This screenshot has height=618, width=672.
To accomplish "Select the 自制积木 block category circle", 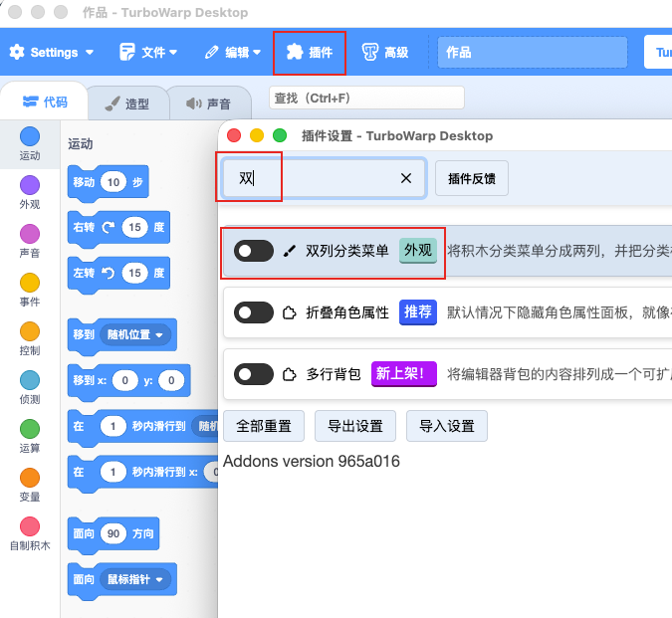I will coord(30,526).
